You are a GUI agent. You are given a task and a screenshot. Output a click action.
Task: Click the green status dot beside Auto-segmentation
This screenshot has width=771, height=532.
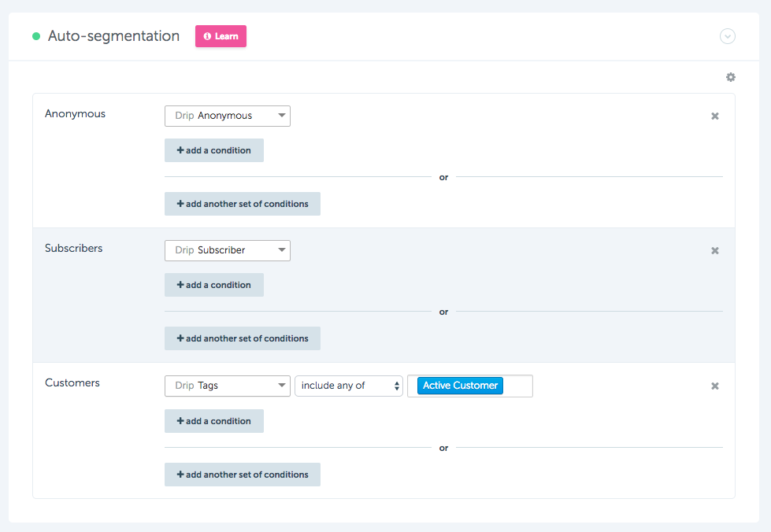pyautogui.click(x=36, y=36)
